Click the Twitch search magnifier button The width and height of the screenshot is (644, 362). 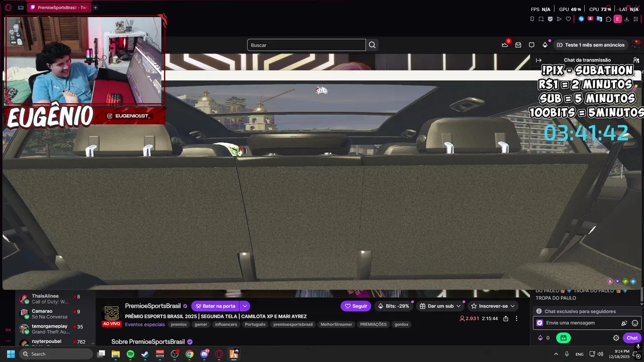(x=372, y=45)
